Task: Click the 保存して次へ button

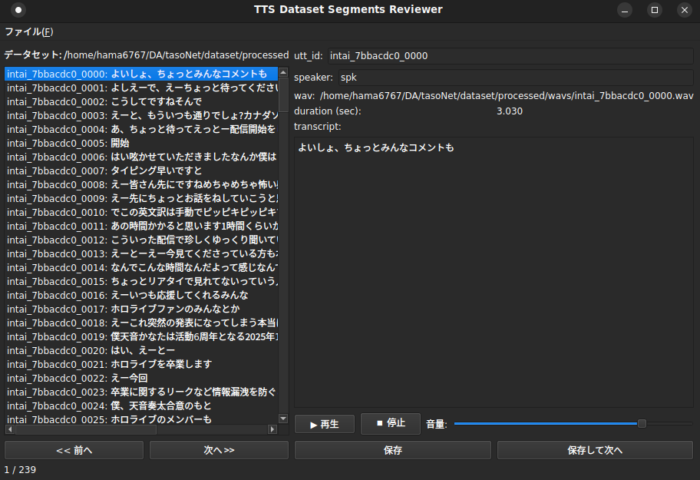Action: tap(594, 450)
